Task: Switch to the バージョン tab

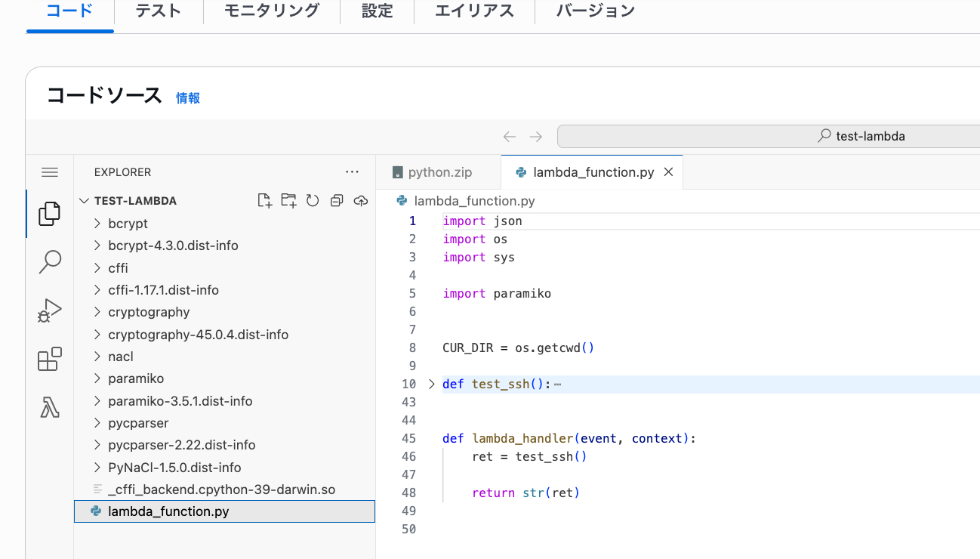Action: pyautogui.click(x=596, y=11)
